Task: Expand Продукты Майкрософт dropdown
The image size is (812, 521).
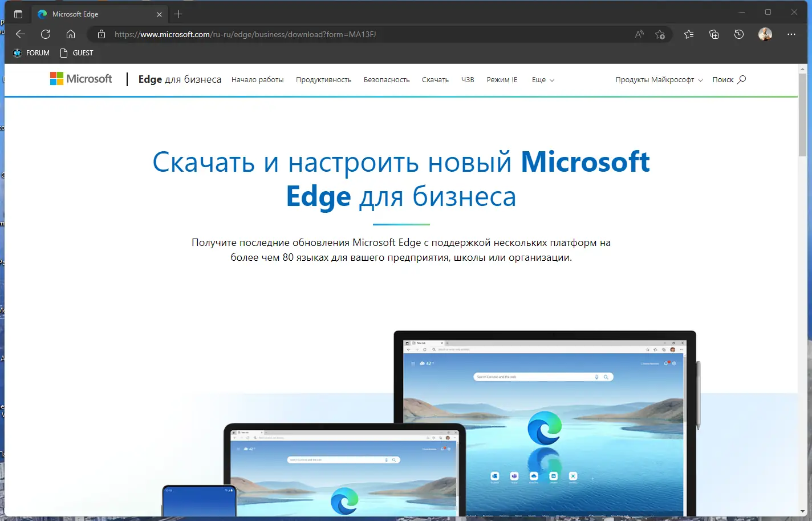Action: [x=659, y=80]
